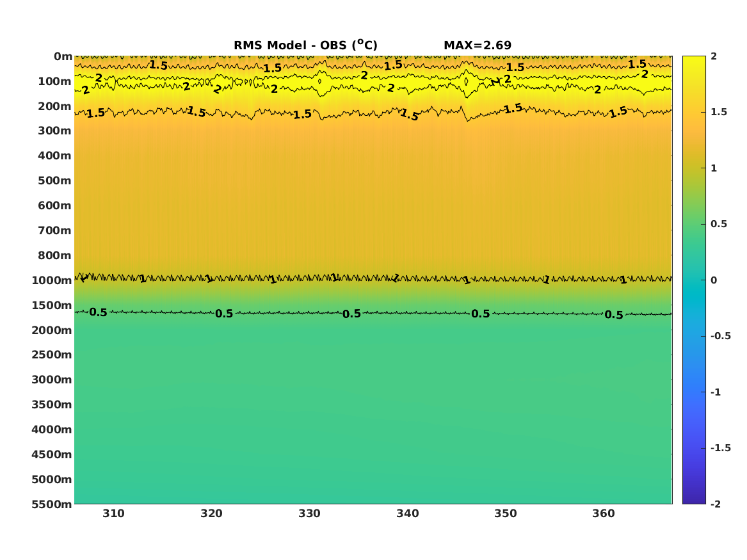The height and width of the screenshot is (560, 747).
Task: Click the '3000m' depth axis label
Action: (52, 380)
